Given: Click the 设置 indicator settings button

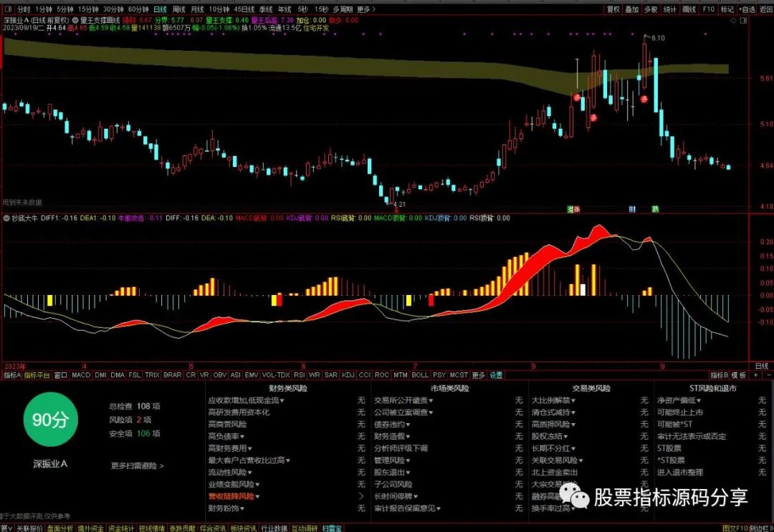Looking at the screenshot, I should click(496, 375).
